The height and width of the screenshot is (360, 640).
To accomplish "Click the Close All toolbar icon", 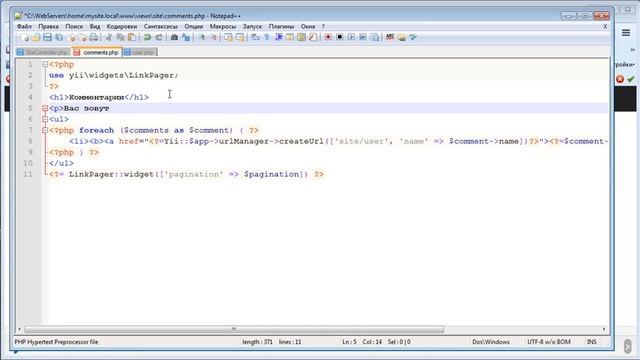I will click(83, 38).
